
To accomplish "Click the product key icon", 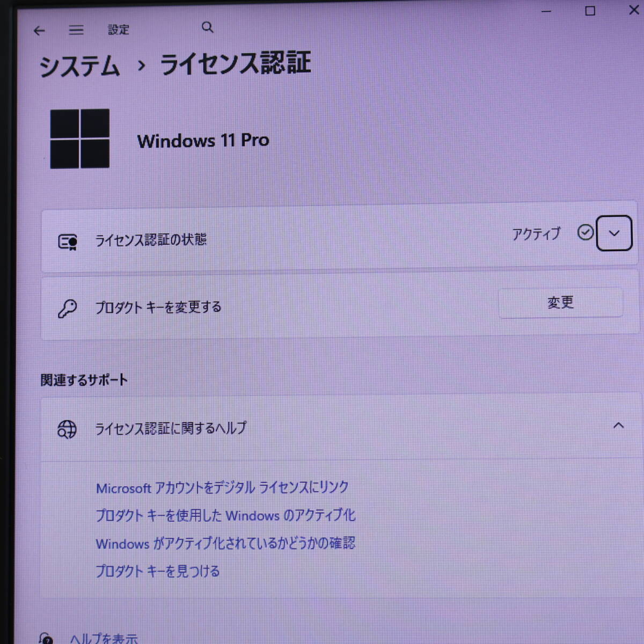I will pyautogui.click(x=68, y=309).
